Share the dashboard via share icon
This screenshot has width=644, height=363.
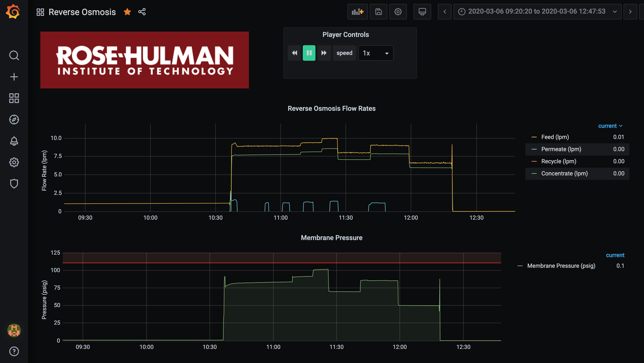(x=142, y=12)
